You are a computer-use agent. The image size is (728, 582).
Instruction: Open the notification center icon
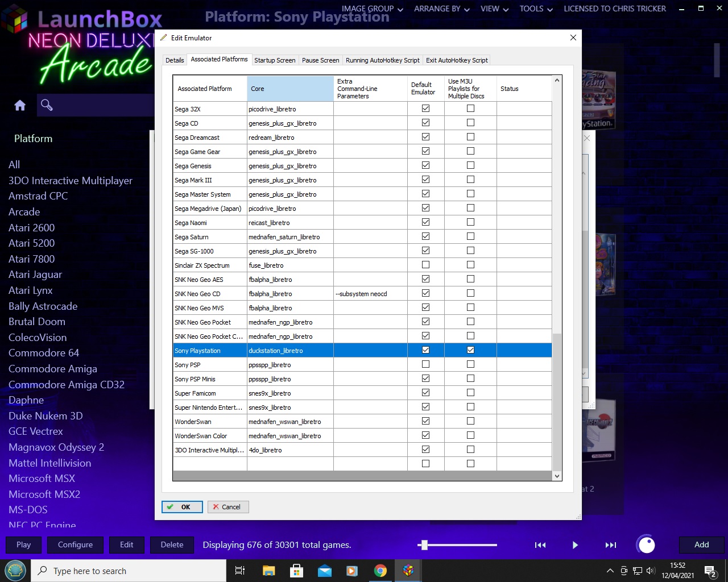point(710,571)
